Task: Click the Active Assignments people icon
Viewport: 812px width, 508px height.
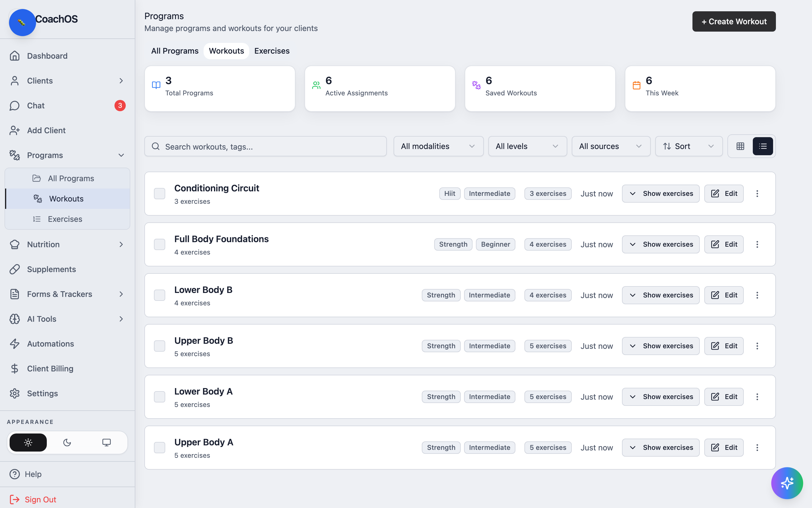Action: pos(316,85)
